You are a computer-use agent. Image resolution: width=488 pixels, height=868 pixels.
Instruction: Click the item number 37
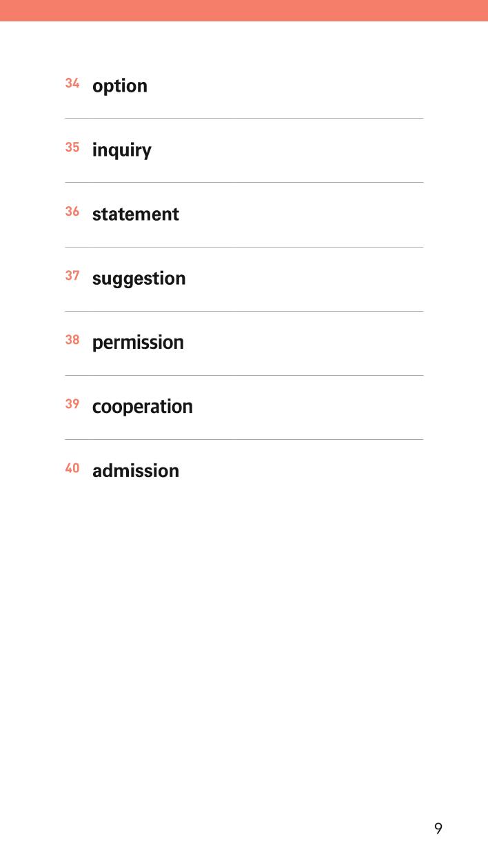(x=72, y=276)
